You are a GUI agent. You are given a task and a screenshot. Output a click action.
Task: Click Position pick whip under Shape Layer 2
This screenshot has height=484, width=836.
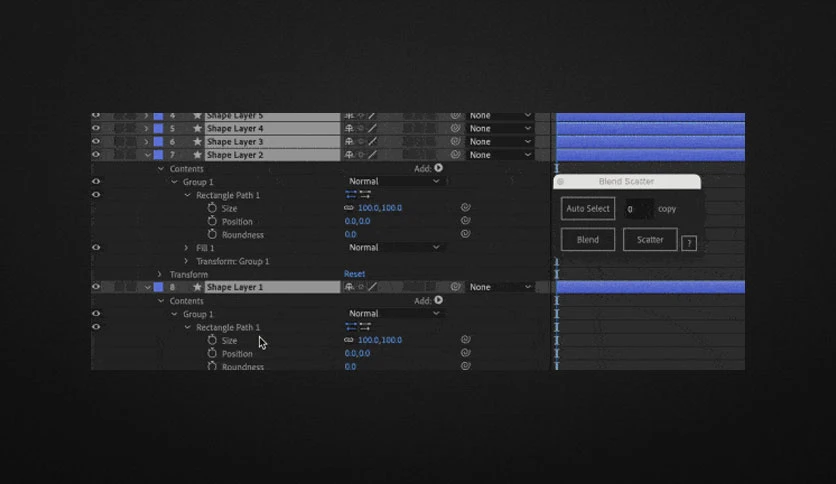click(465, 220)
